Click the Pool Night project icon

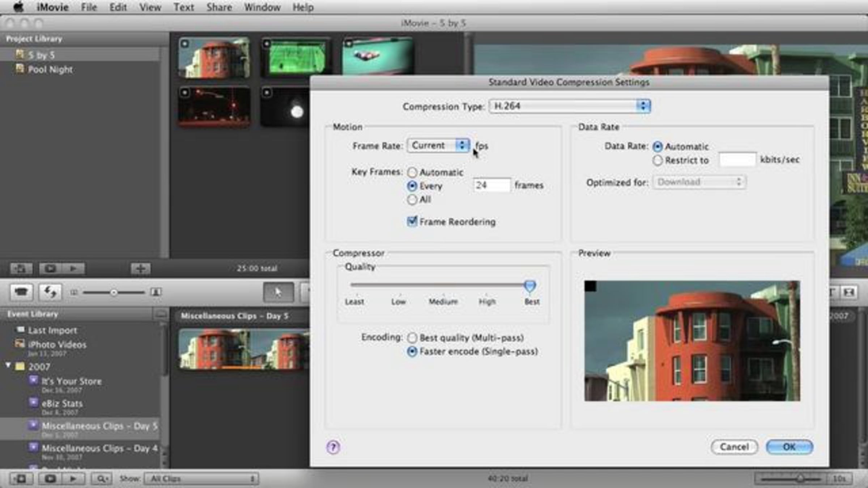click(20, 69)
